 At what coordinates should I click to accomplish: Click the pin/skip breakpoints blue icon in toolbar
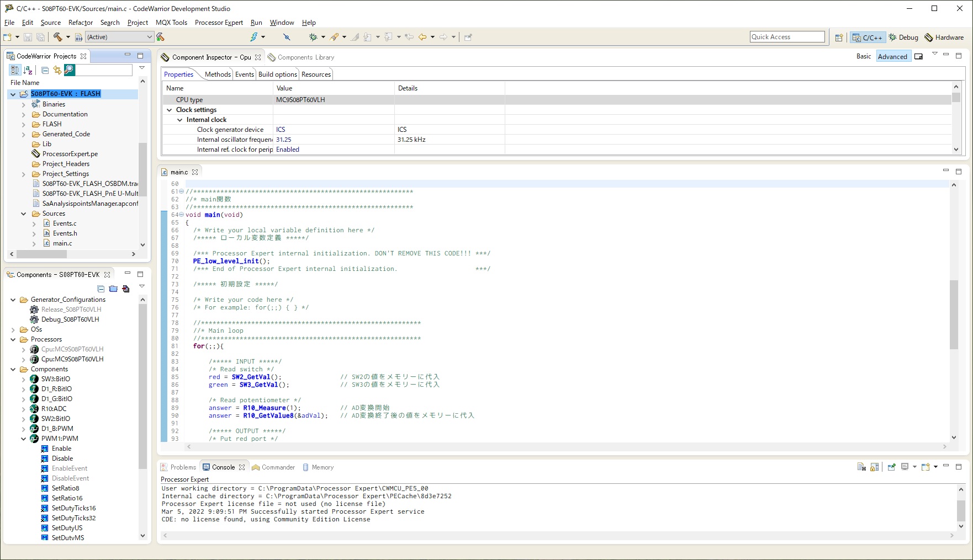click(x=287, y=37)
